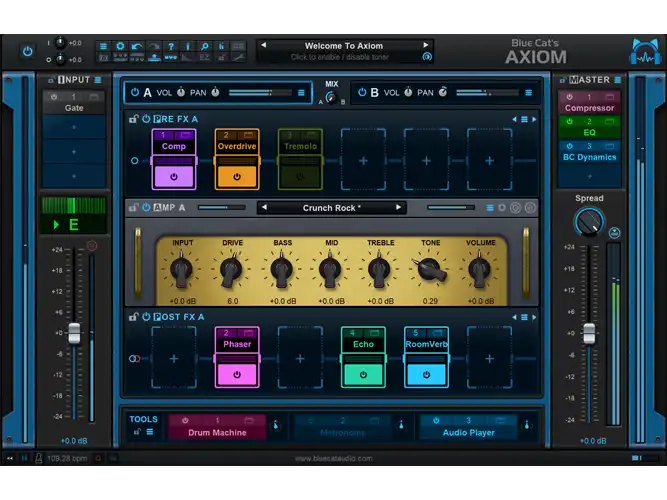Select next preset after Welcome To Axiom
This screenshot has width=667, height=500.
click(x=425, y=45)
